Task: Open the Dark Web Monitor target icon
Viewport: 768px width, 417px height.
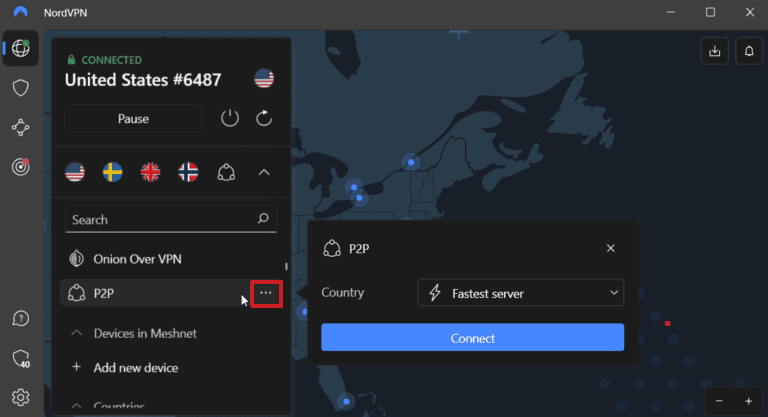Action: pyautogui.click(x=20, y=166)
